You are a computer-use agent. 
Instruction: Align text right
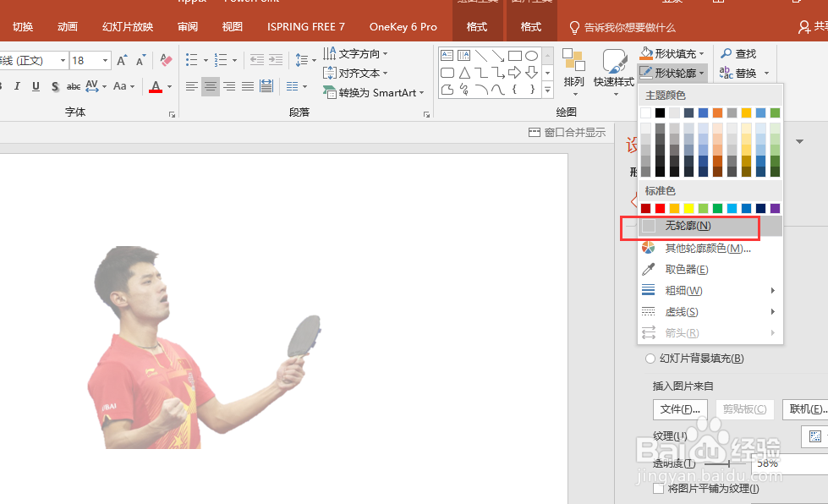click(x=229, y=86)
